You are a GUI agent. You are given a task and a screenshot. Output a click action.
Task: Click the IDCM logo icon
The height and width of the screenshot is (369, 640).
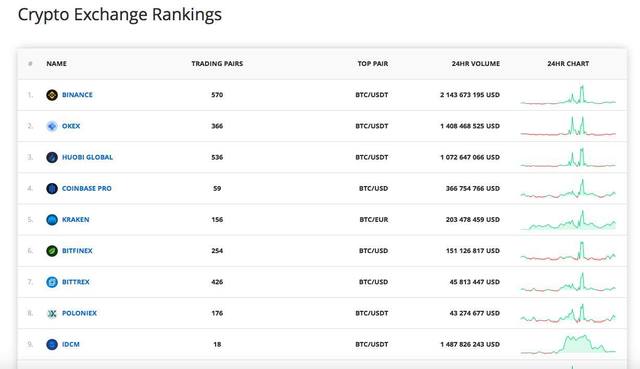click(x=52, y=345)
